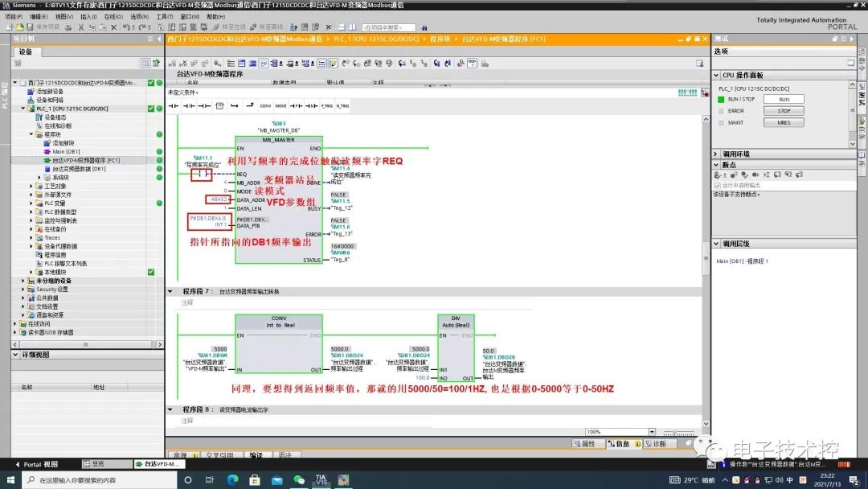Viewport: 868px width, 489px height.
Task: Expand the 工艺对象 folder
Action: pyautogui.click(x=31, y=186)
